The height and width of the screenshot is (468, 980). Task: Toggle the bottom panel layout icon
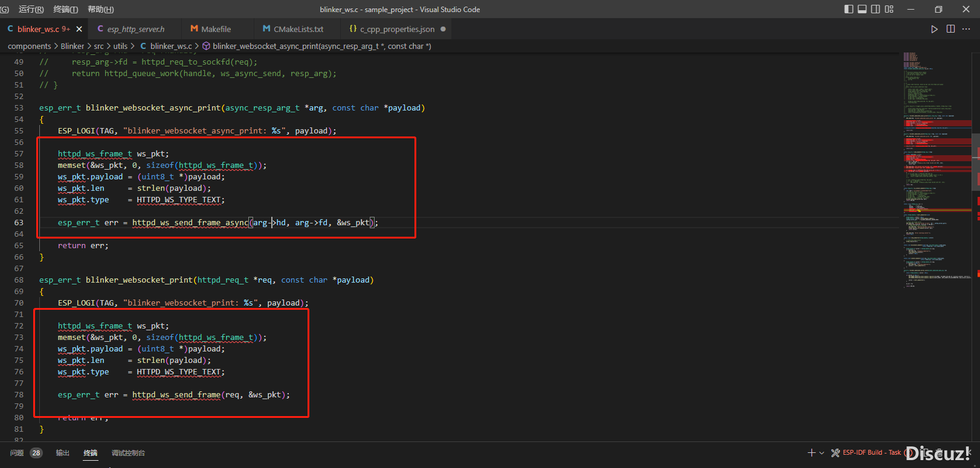pyautogui.click(x=862, y=9)
